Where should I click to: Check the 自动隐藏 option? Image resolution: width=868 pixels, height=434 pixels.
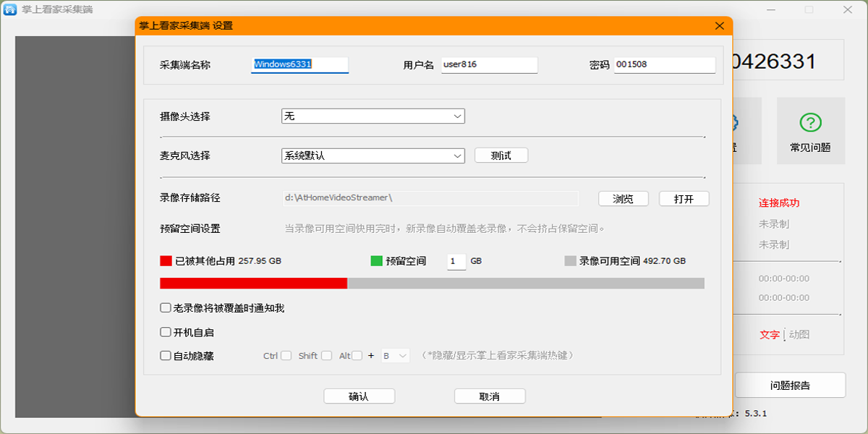click(x=166, y=356)
